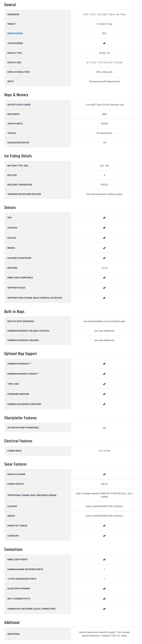Click the ActiveCaptain Compatible label
142x644 pixels.
point(23,428)
